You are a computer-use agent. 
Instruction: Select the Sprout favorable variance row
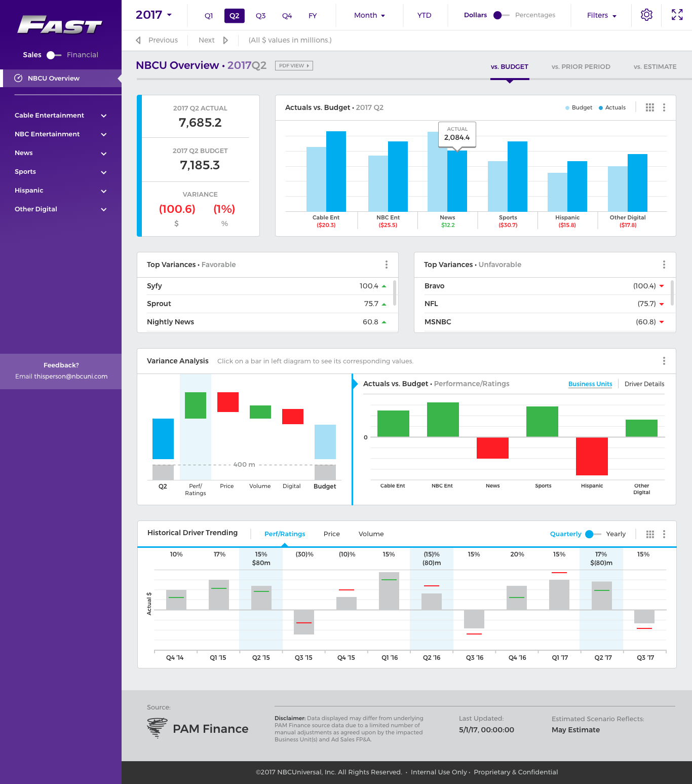(266, 304)
